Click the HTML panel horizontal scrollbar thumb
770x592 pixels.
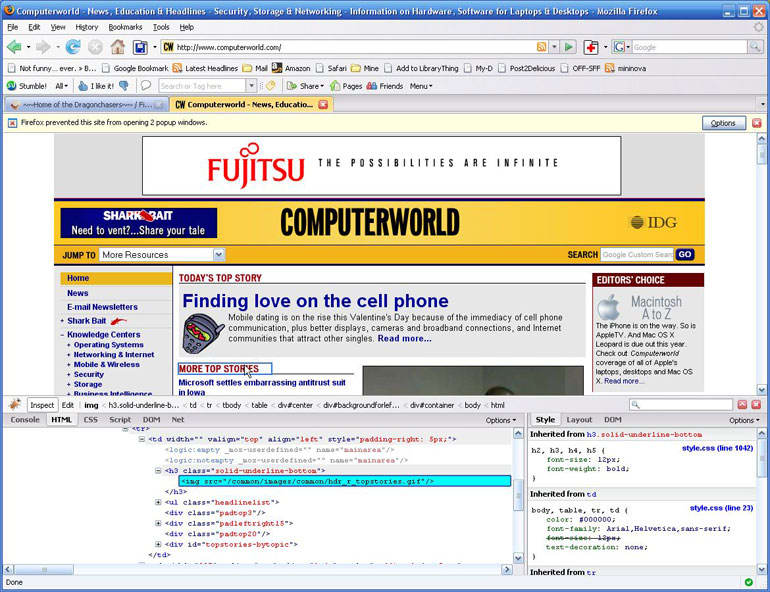[44, 569]
